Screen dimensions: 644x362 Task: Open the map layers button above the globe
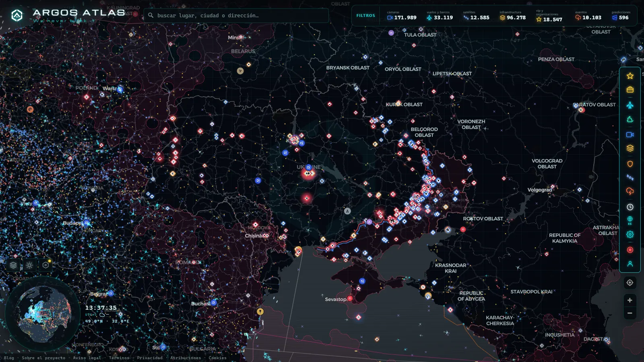click(x=13, y=265)
